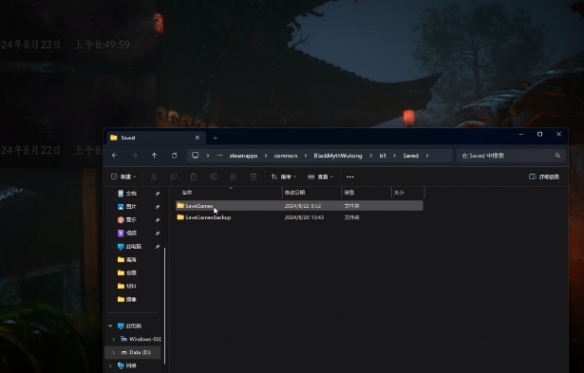Screen dimensions: 584x373
Task: Collapse the This PC tree node
Action: point(110,326)
